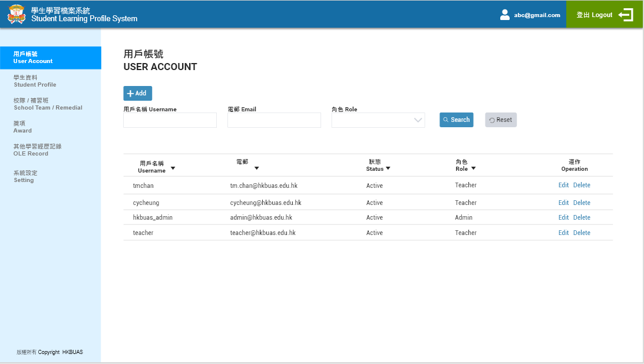Sort table by Email column arrow
This screenshot has height=364, width=644.
(x=256, y=168)
